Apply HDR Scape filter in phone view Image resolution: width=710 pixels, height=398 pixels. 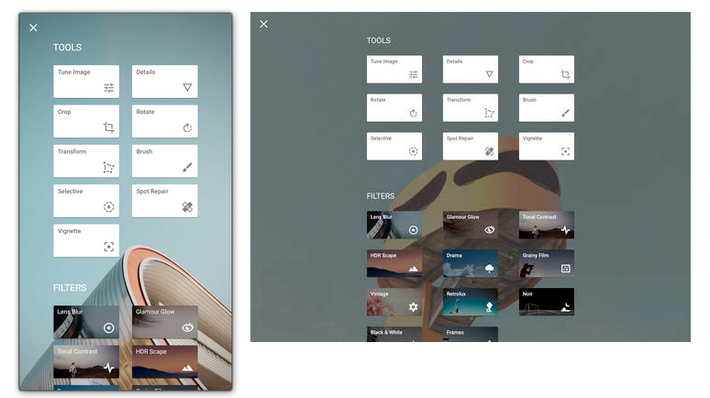165,362
